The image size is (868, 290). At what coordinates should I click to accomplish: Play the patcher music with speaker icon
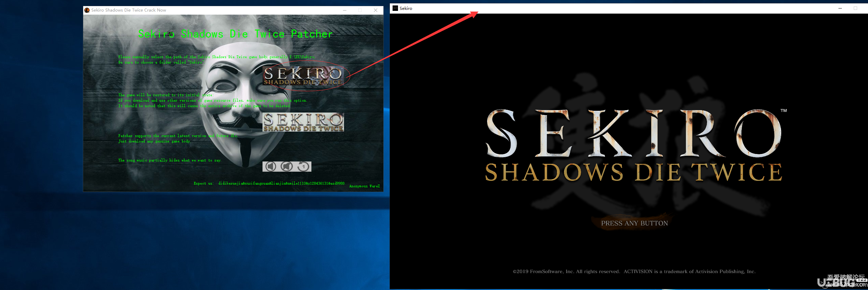pos(271,166)
